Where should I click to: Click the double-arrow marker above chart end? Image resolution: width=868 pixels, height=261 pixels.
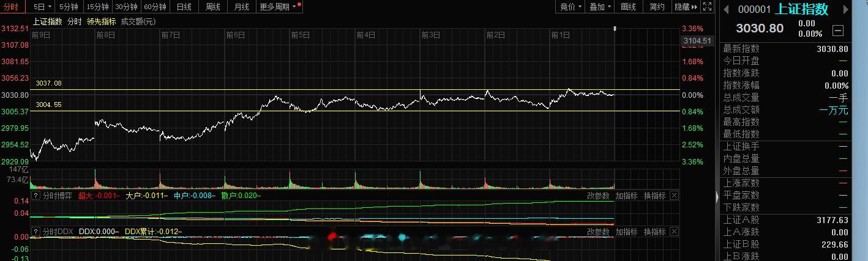615,29
